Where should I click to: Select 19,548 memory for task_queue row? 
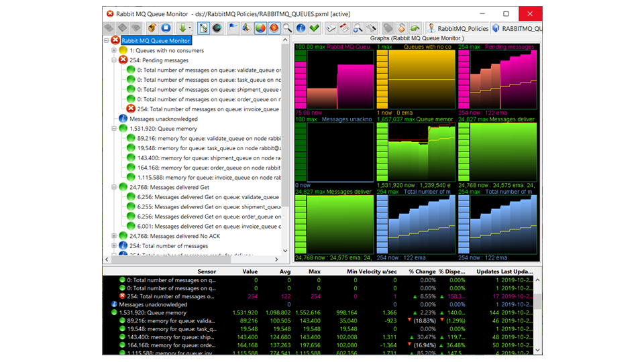(x=209, y=148)
